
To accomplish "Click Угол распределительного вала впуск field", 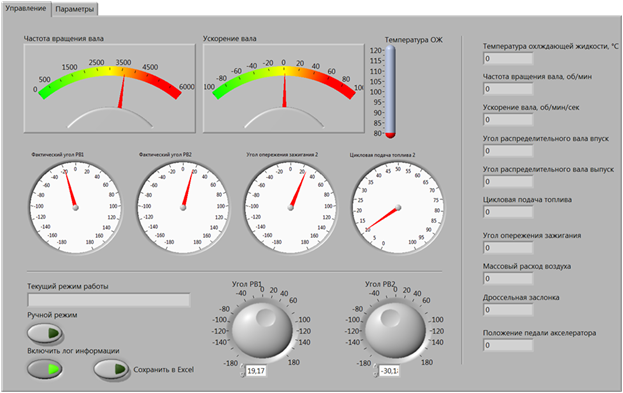I will pyautogui.click(x=508, y=151).
